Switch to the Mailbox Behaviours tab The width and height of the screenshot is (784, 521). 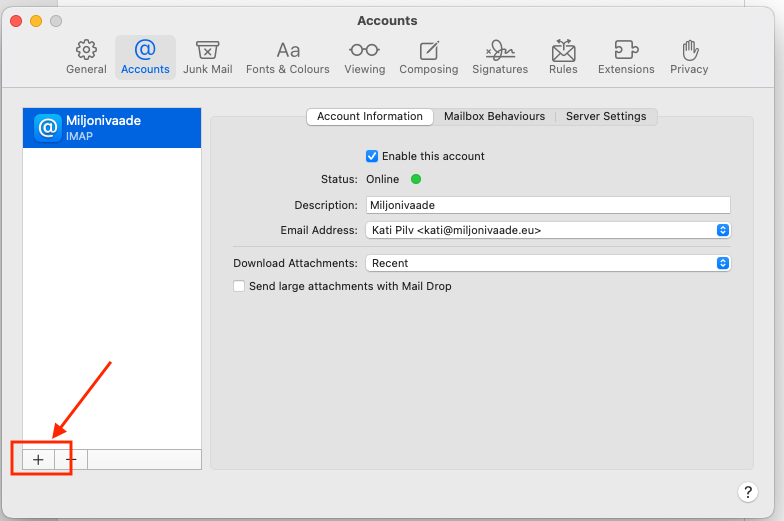(494, 116)
